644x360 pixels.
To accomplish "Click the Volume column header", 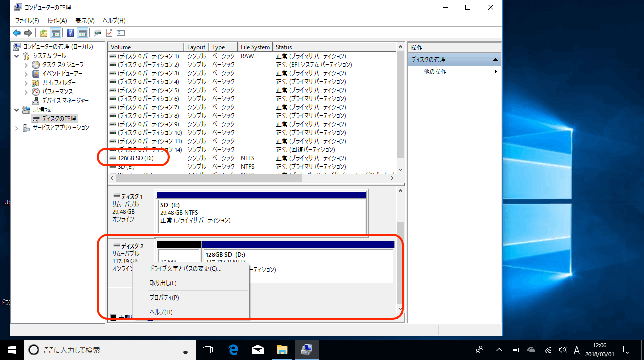I will pyautogui.click(x=146, y=47).
